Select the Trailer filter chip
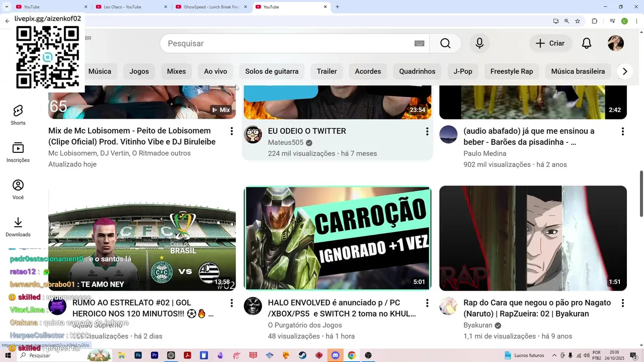This screenshot has height=362, width=644. (x=327, y=71)
